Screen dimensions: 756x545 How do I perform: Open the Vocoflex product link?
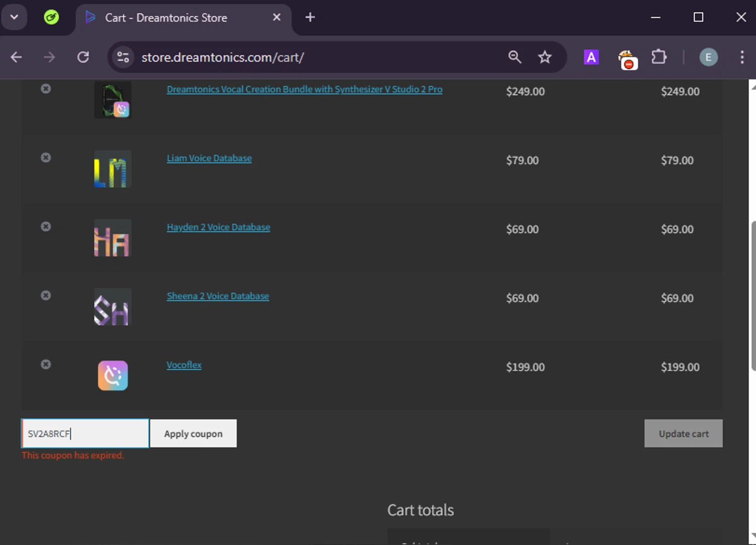tap(184, 365)
